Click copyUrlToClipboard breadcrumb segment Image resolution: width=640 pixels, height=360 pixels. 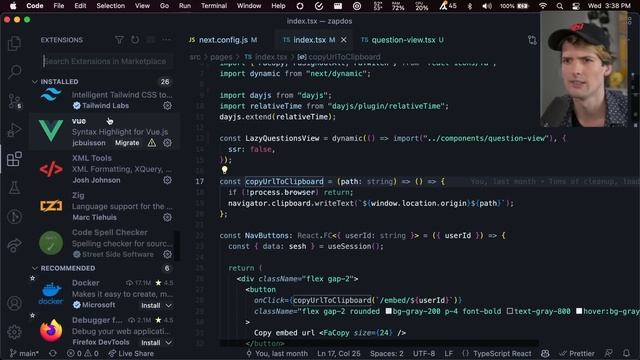coord(340,57)
